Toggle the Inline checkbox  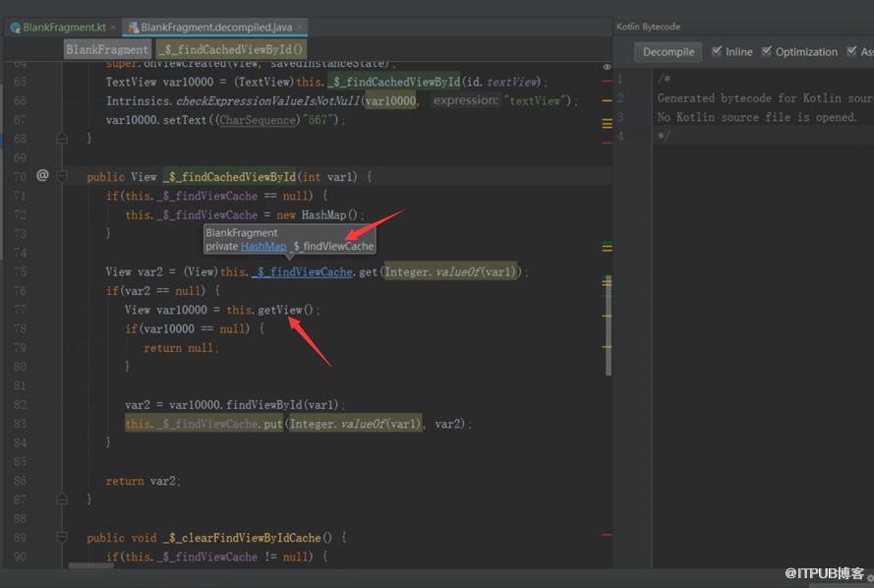717,51
